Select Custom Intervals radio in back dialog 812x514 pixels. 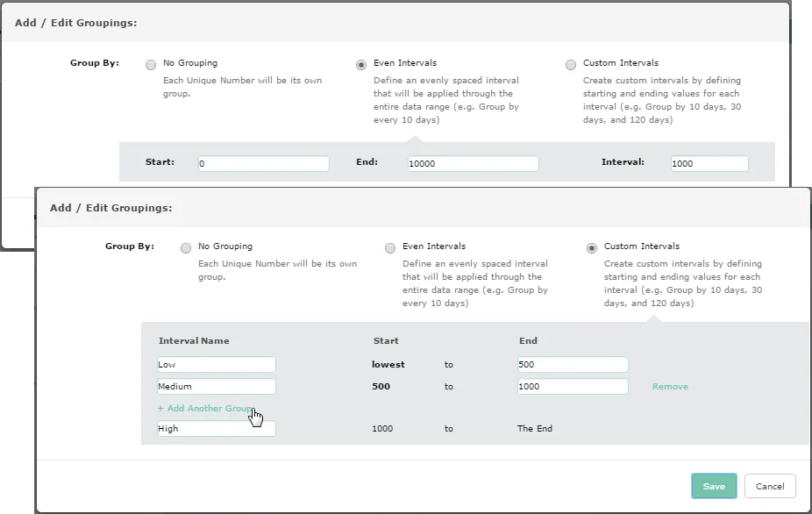(x=571, y=65)
